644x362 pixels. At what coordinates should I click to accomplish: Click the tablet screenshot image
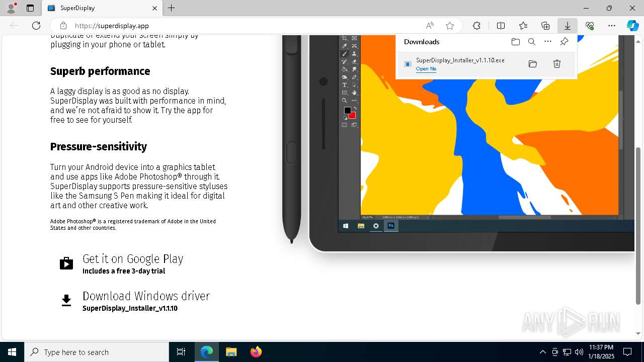[x=471, y=143]
